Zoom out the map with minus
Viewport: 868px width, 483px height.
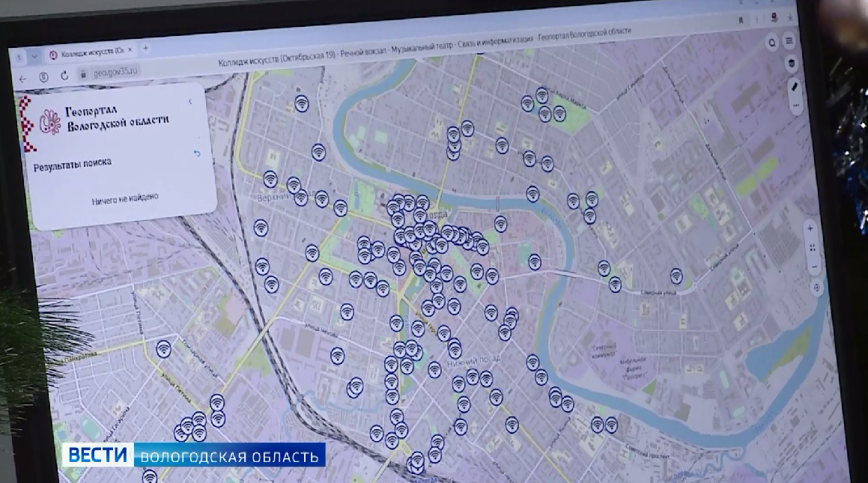814,266
